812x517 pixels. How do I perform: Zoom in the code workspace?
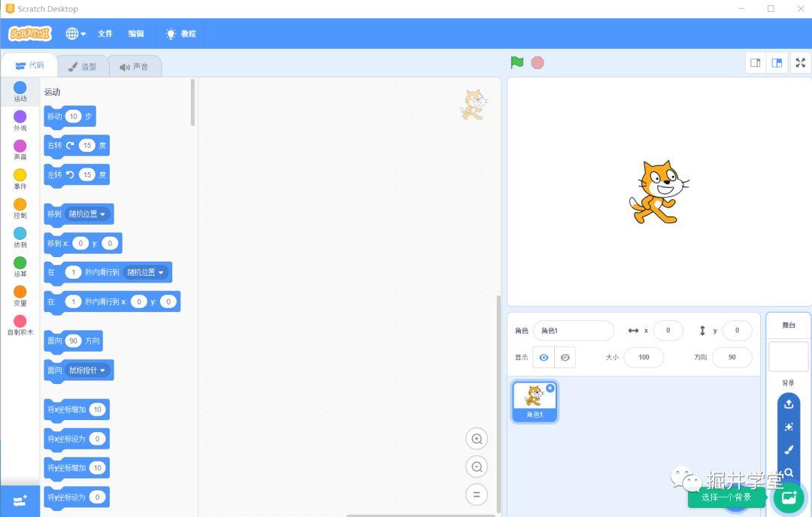point(477,439)
